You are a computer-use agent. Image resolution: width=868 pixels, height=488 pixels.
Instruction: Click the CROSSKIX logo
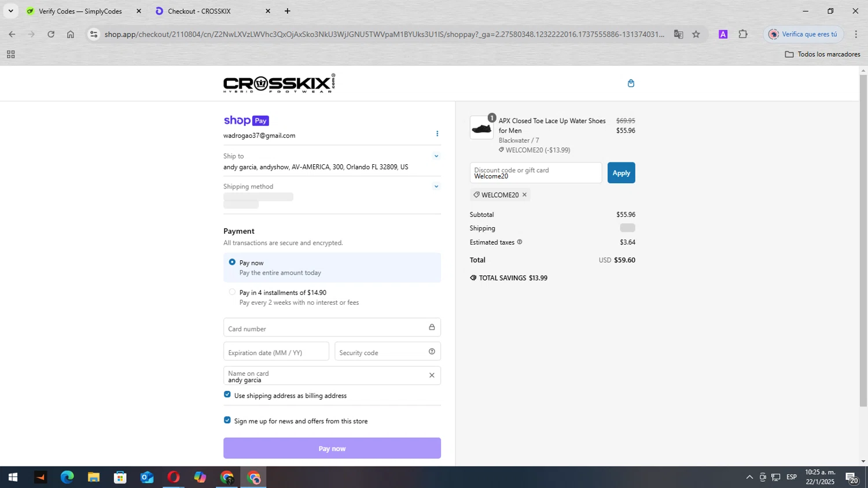click(279, 83)
